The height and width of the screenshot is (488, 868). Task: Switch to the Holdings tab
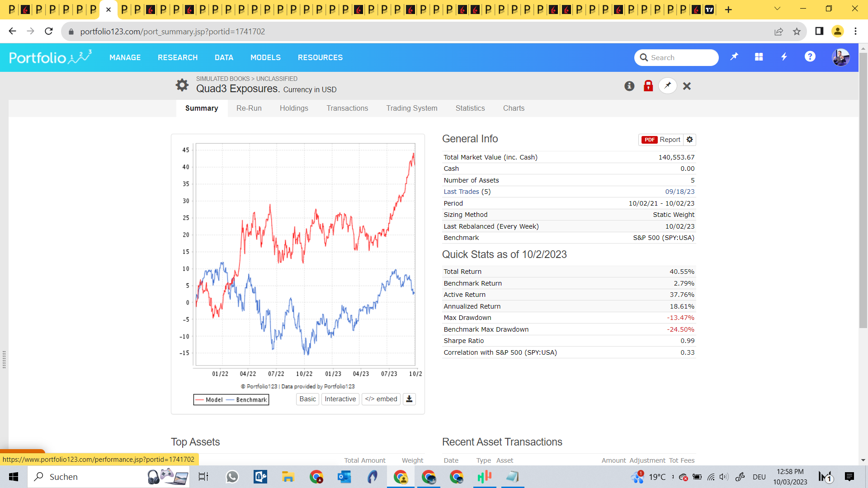[294, 108]
